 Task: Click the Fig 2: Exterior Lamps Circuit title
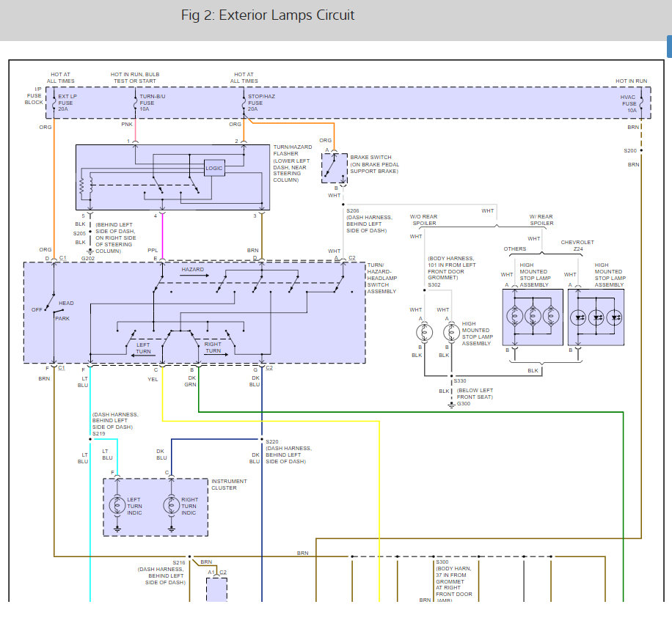(268, 15)
